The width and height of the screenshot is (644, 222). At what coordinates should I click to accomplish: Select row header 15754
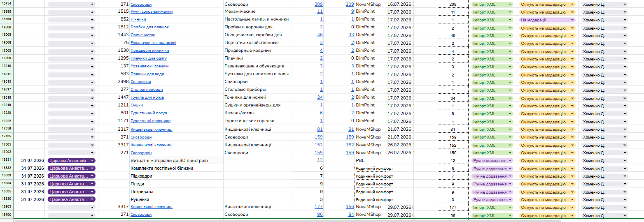point(7,4)
